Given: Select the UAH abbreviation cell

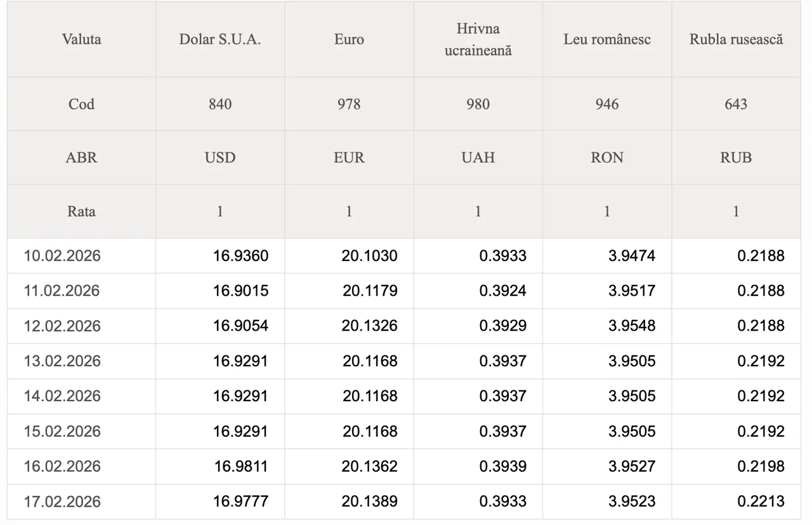Looking at the screenshot, I should pyautogui.click(x=478, y=157).
